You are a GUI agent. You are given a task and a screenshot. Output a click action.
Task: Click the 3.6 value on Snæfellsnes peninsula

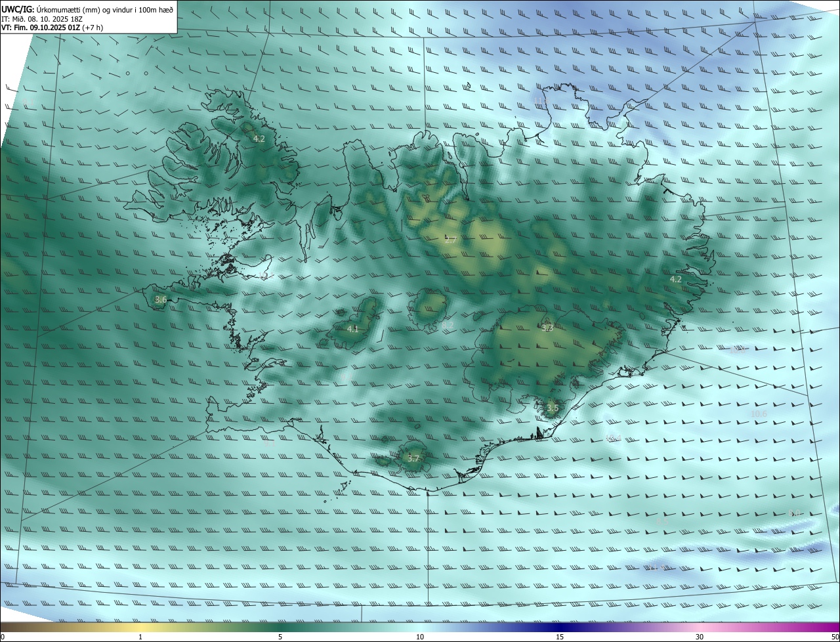(x=161, y=300)
